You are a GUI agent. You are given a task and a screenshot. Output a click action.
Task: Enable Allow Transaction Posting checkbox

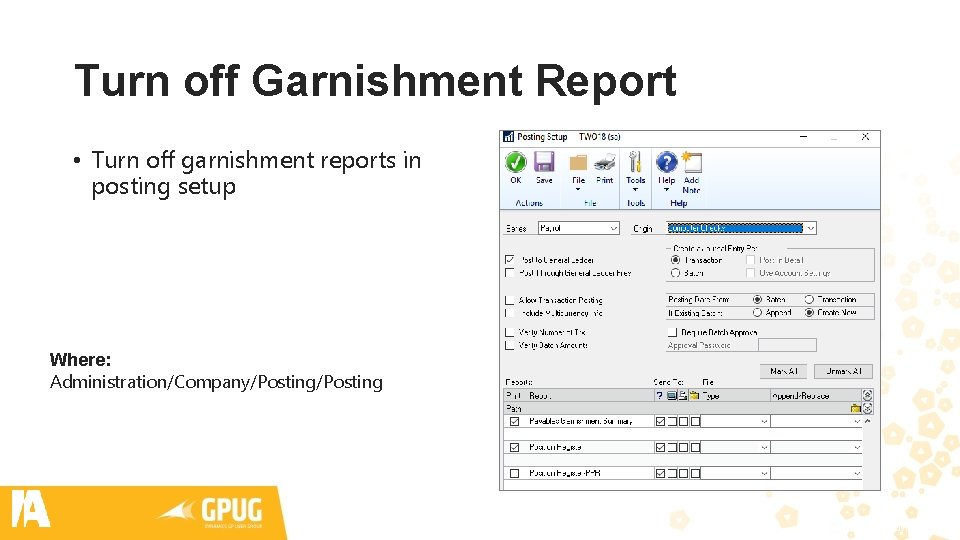[x=509, y=300]
